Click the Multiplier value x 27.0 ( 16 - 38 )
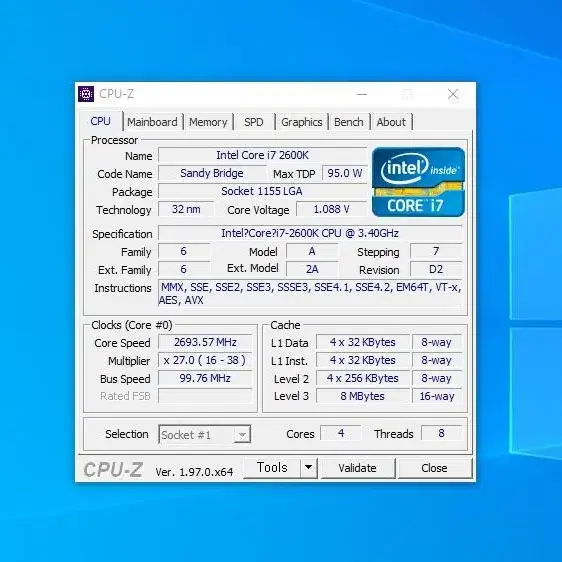Image resolution: width=562 pixels, height=562 pixels. (x=205, y=360)
